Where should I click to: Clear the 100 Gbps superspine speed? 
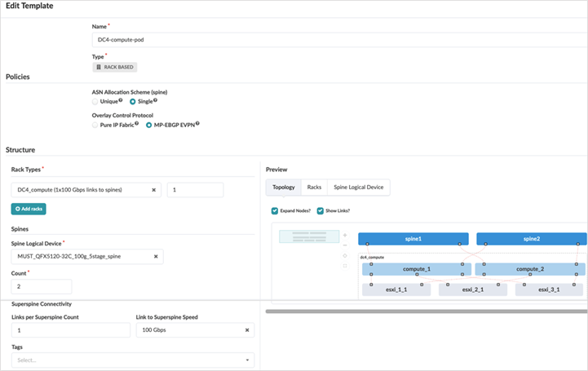(x=247, y=330)
